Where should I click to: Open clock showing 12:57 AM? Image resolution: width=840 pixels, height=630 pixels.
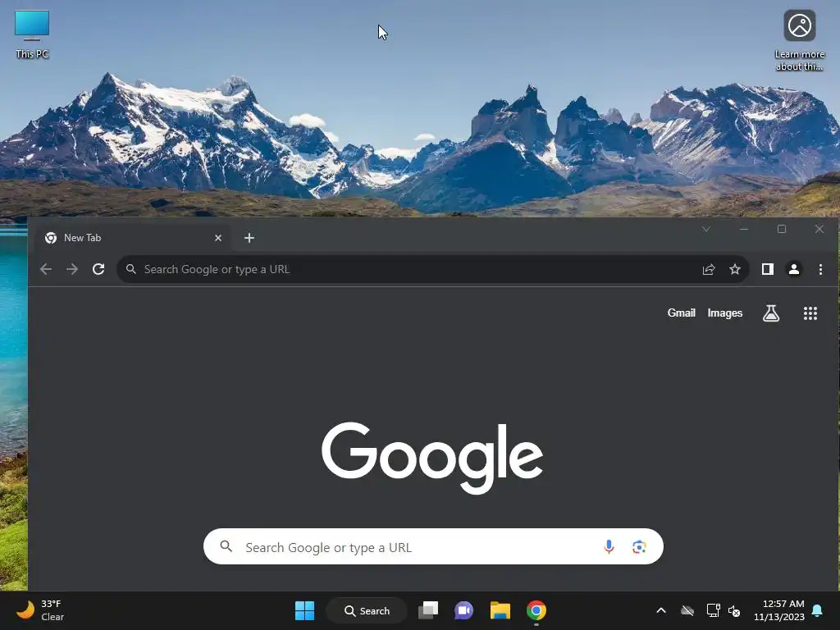pyautogui.click(x=779, y=610)
